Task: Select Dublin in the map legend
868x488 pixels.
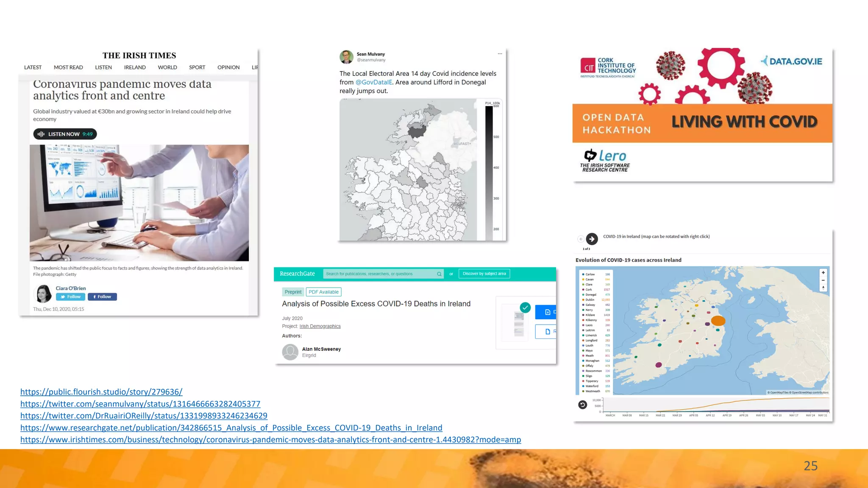Action: (590, 300)
